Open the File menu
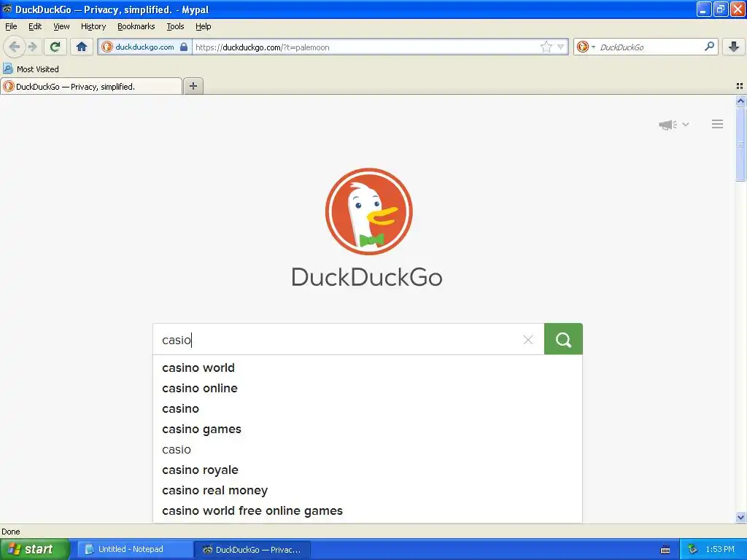747x560 pixels. [x=11, y=26]
